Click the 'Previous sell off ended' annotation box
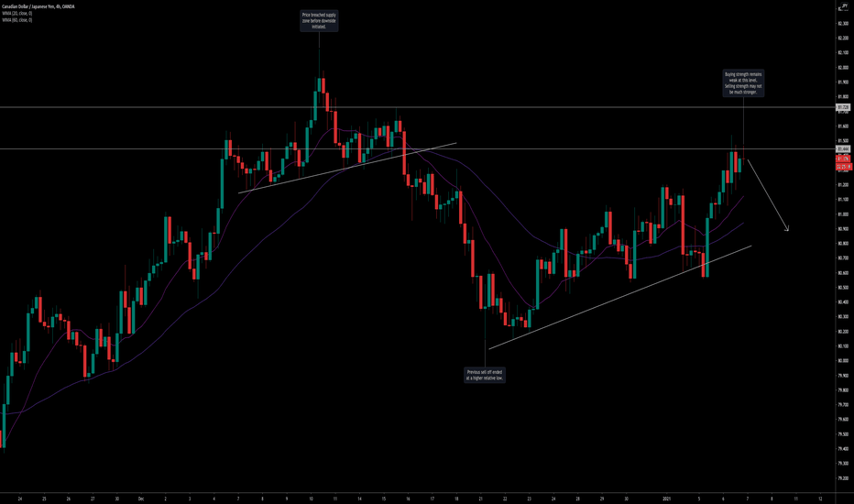854x504 pixels. 485,375
